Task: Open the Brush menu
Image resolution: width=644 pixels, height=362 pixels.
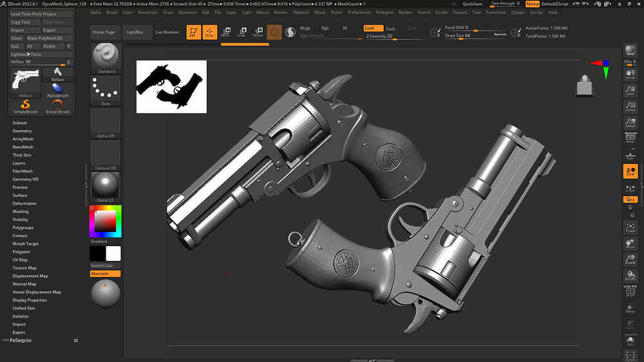Action: click(111, 12)
